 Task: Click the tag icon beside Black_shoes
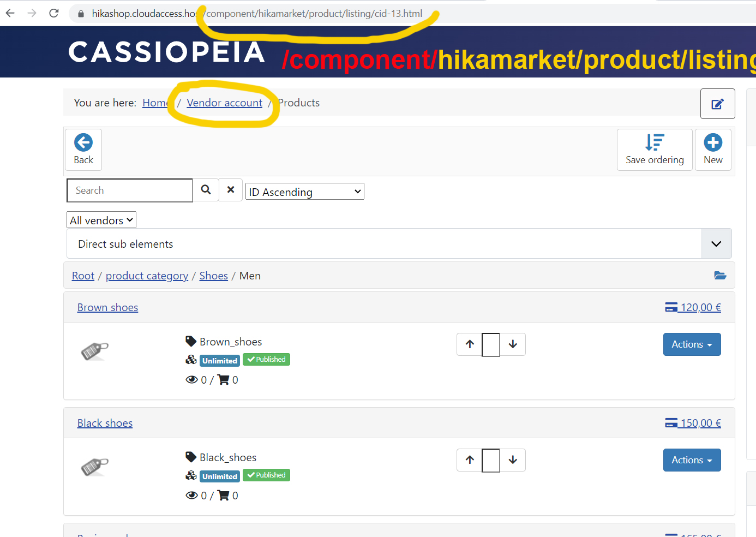click(191, 457)
